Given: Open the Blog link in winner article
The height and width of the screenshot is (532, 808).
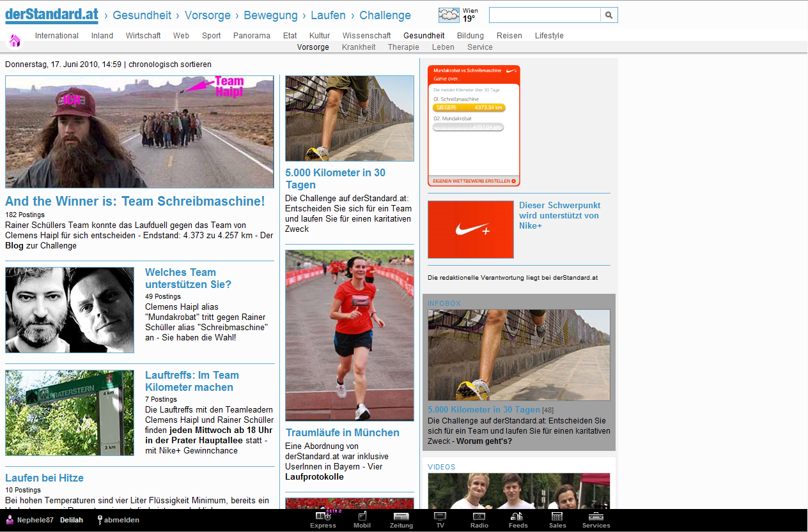Looking at the screenshot, I should coord(14,246).
